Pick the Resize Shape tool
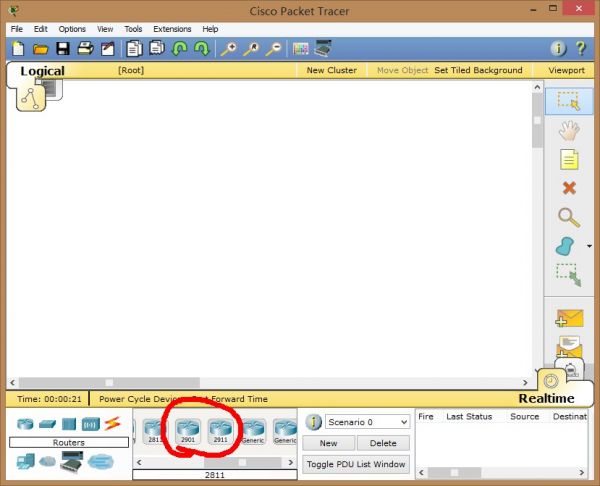Image resolution: width=600 pixels, height=486 pixels. (569, 275)
